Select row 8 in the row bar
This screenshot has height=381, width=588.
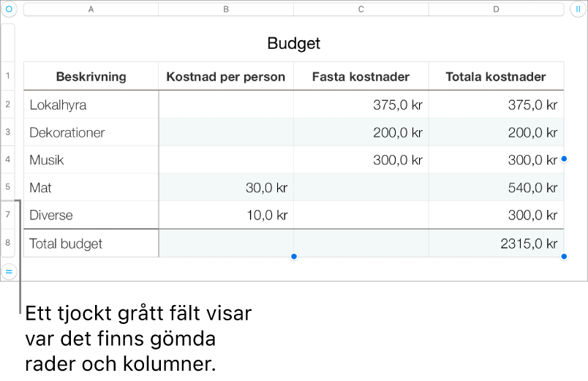[x=8, y=243]
